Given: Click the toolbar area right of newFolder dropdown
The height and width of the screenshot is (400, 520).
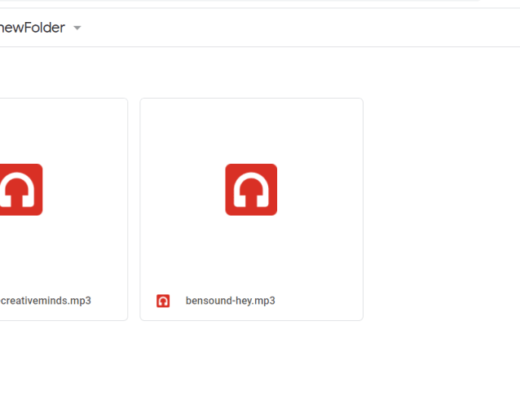Looking at the screenshot, I should 300,28.
